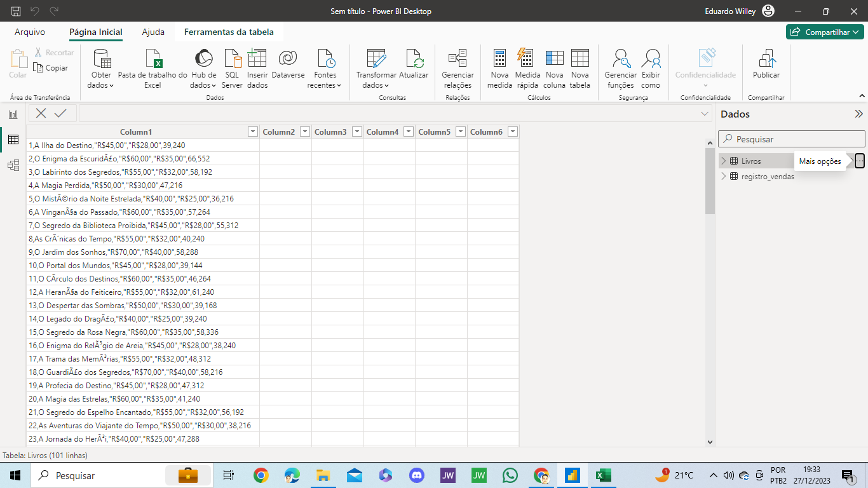
Task: Add a Nova tabela
Action: click(580, 69)
